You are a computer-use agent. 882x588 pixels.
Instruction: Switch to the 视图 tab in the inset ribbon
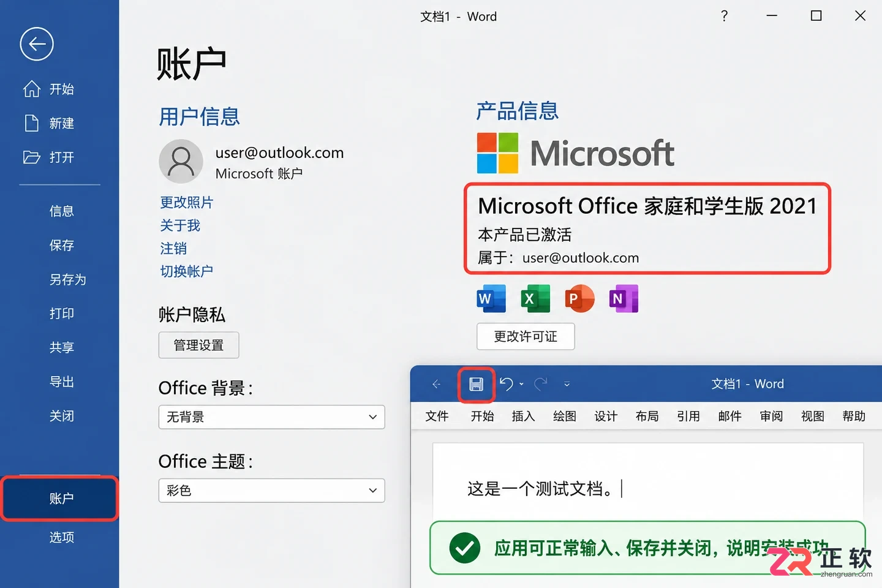[813, 417]
